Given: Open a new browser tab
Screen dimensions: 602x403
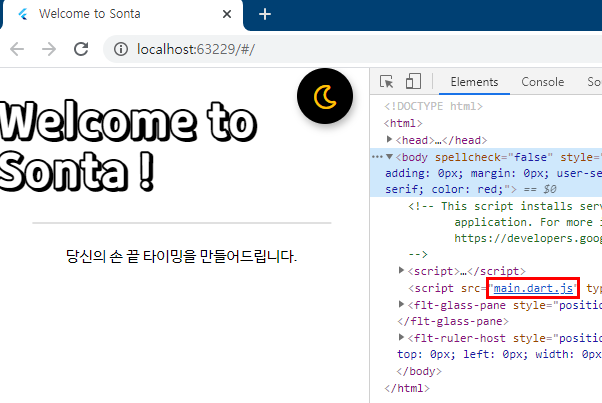Looking at the screenshot, I should pos(265,14).
